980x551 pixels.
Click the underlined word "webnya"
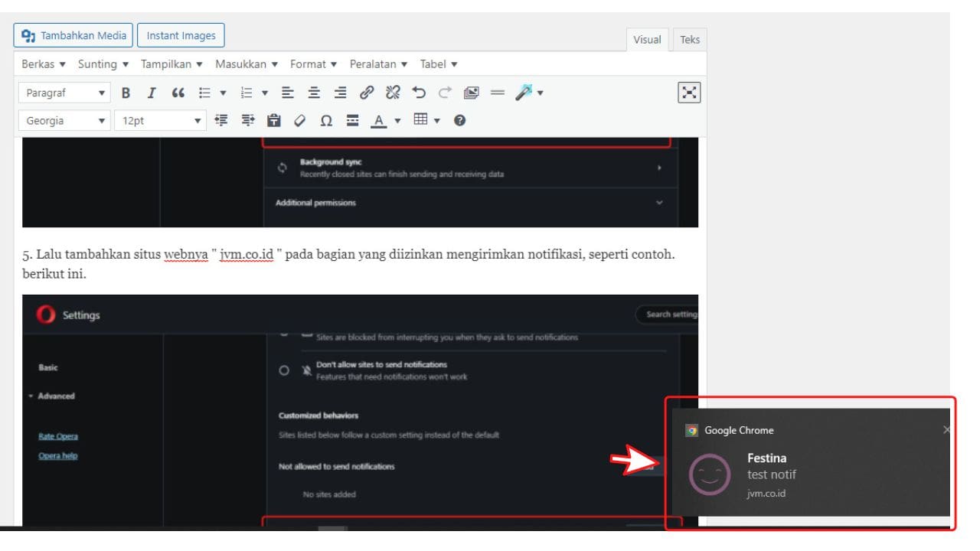pyautogui.click(x=186, y=255)
